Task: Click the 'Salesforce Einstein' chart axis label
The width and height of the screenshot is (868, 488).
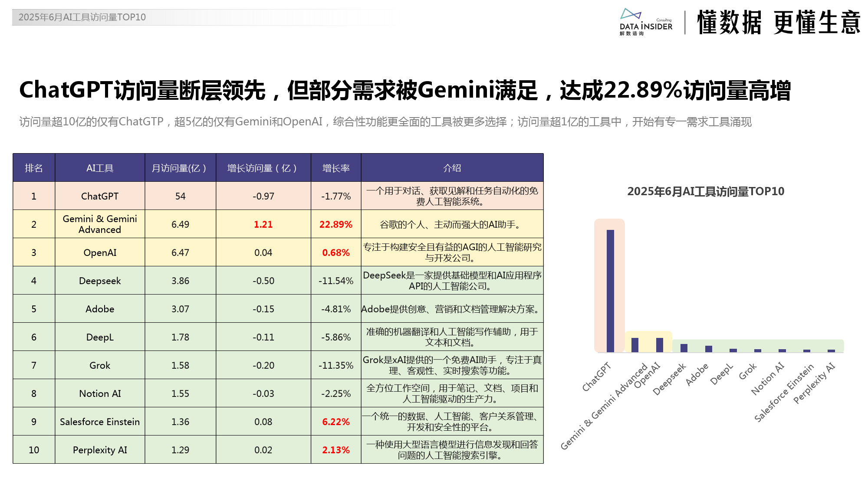Action: [x=784, y=393]
